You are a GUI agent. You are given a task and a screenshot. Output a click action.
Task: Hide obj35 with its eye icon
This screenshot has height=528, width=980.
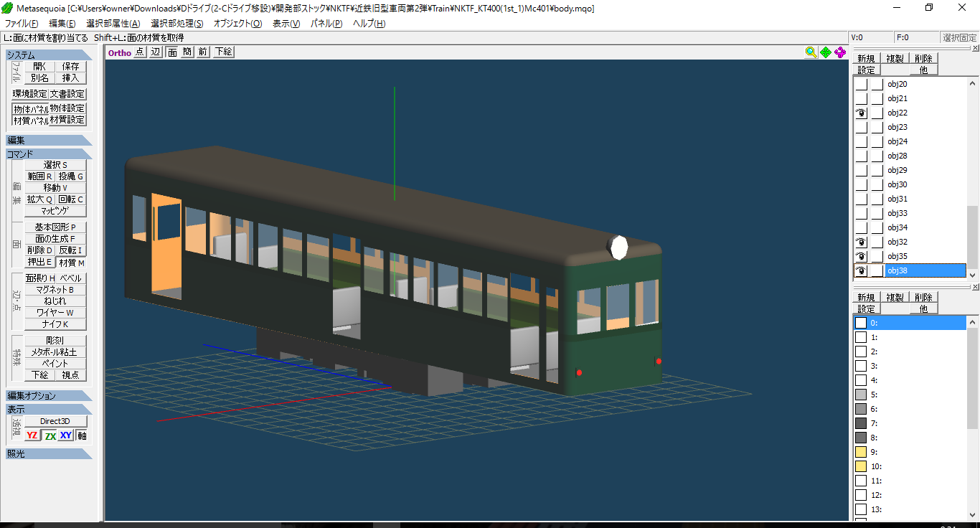pos(861,256)
